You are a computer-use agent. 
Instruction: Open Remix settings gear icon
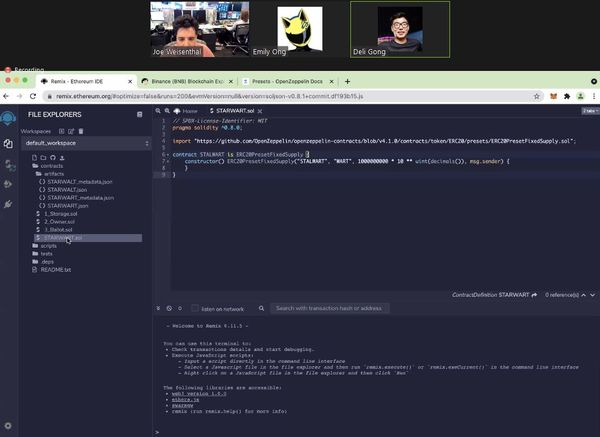click(x=9, y=426)
